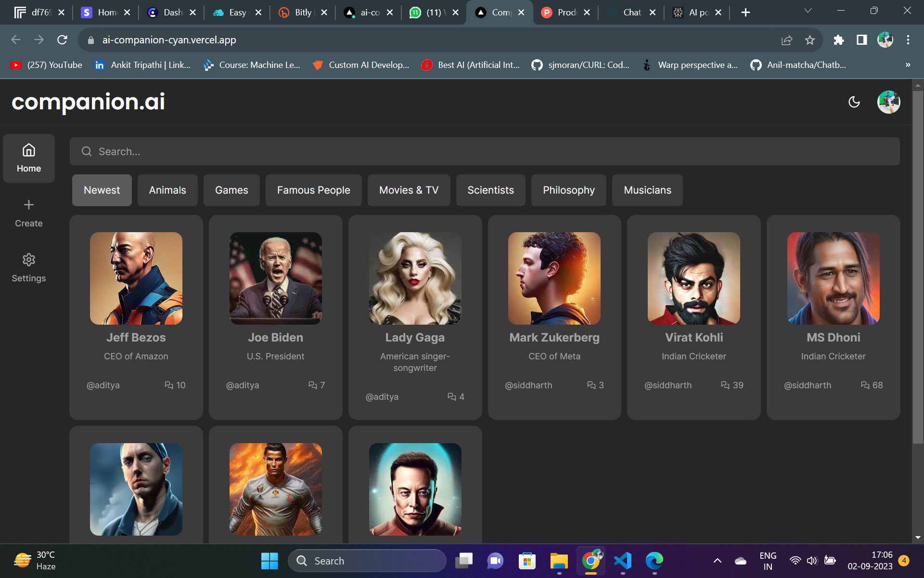Image resolution: width=924 pixels, height=578 pixels.
Task: Click the companion.ai logo link
Action: coord(89,102)
